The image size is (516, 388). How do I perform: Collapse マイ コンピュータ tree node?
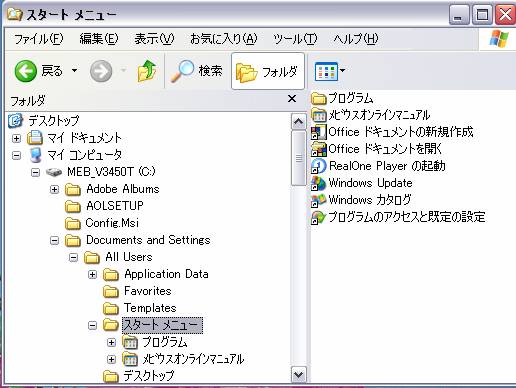click(16, 155)
